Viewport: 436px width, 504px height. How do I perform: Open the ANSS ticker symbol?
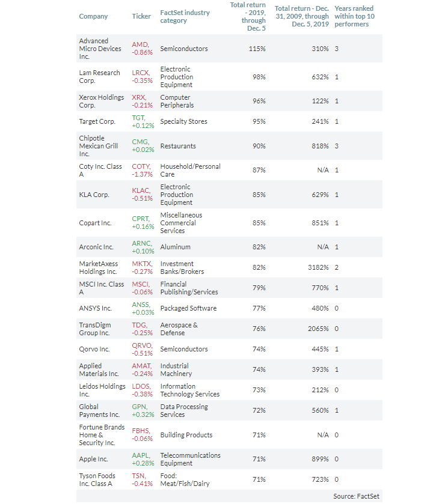pos(141,305)
